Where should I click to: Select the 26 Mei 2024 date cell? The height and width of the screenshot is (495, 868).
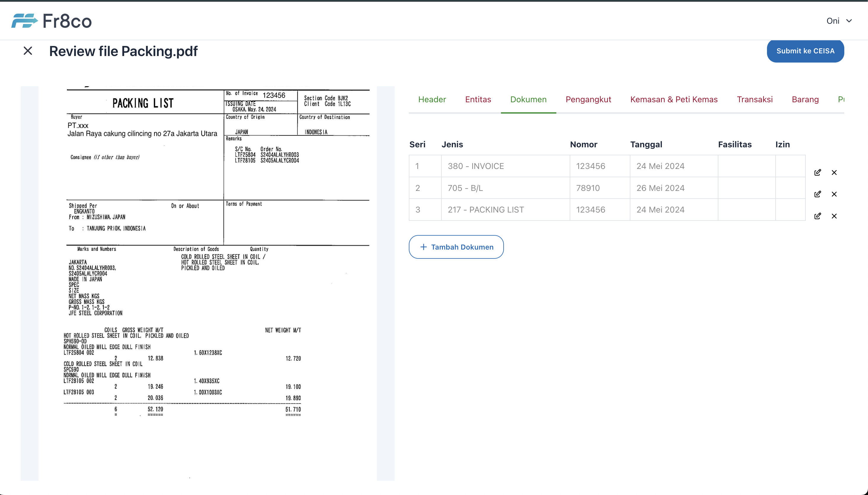(x=673, y=188)
